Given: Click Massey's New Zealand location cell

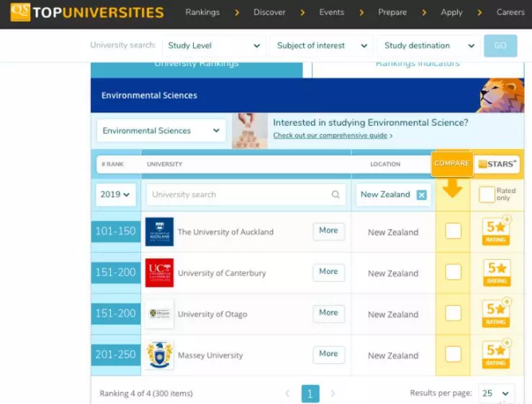Looking at the screenshot, I should tap(393, 355).
